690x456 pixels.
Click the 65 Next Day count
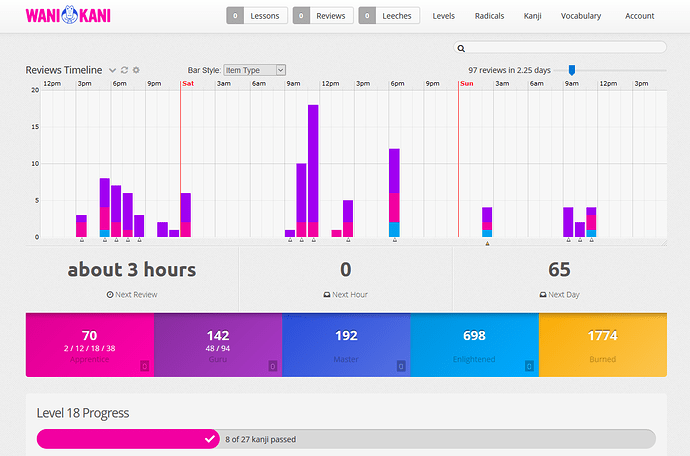[x=559, y=269]
